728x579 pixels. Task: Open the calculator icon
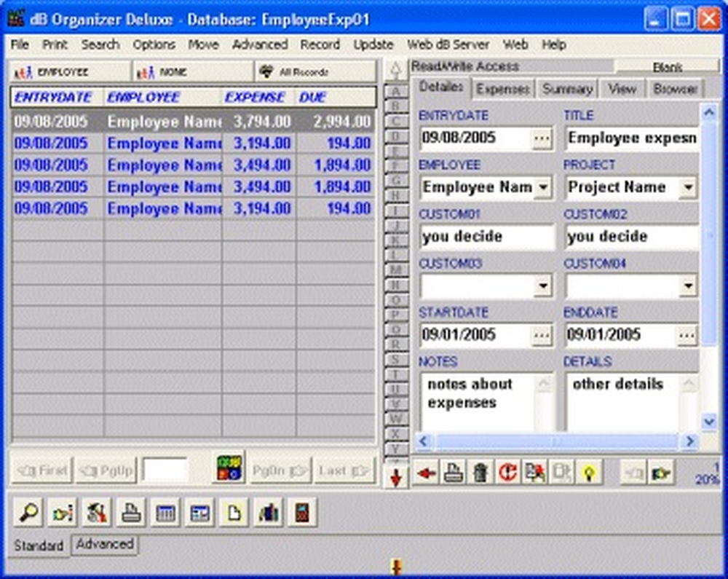tap(302, 512)
